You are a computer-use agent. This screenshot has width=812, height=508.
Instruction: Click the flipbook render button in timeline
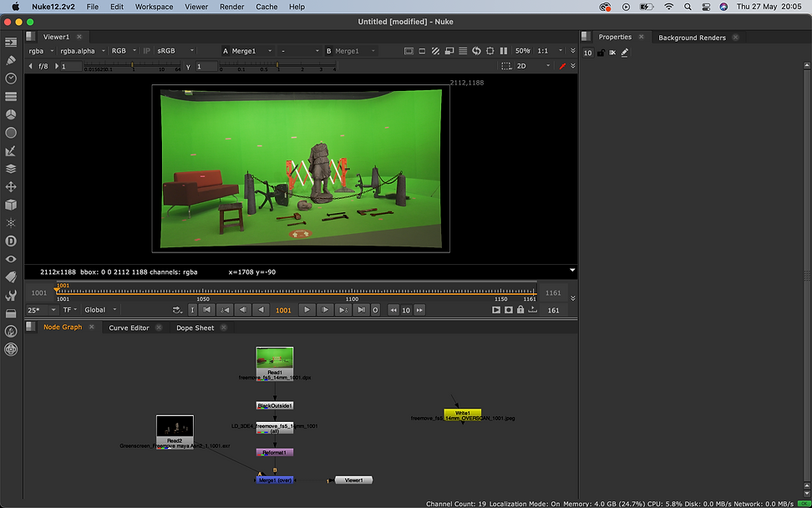click(496, 310)
